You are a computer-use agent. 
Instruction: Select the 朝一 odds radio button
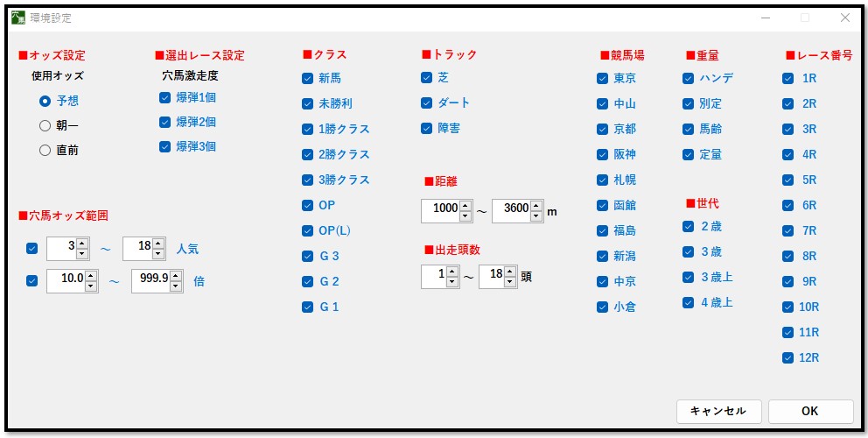tap(45, 125)
